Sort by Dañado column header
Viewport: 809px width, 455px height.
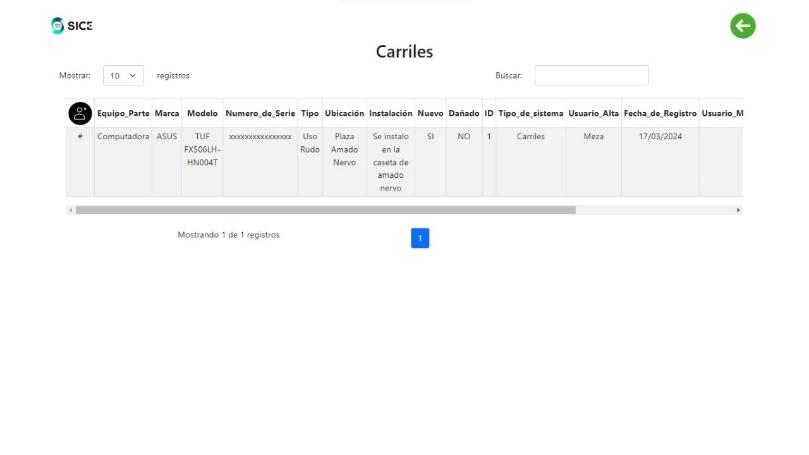[x=464, y=113]
